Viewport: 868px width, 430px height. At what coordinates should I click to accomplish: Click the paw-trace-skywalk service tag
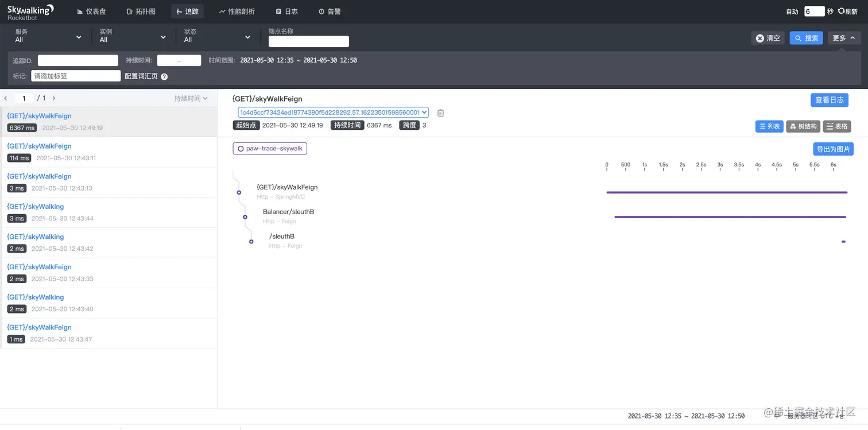[x=270, y=149]
